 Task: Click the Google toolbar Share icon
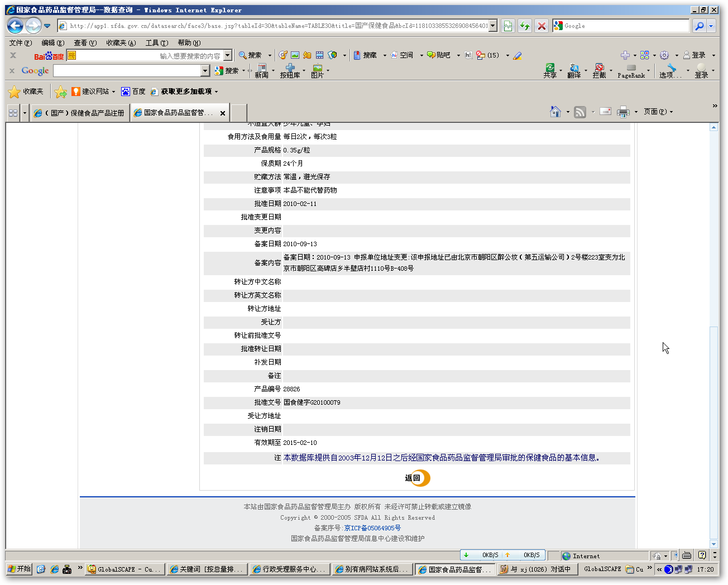point(550,70)
